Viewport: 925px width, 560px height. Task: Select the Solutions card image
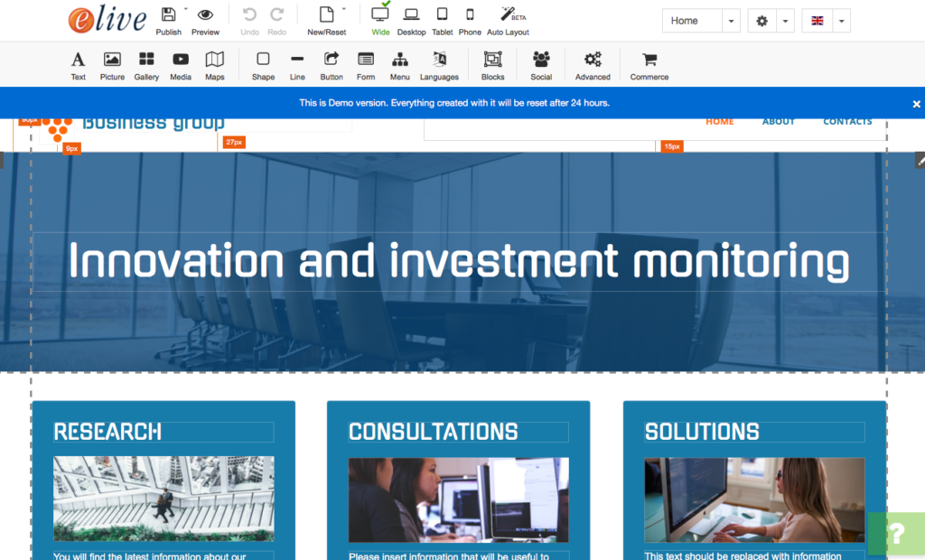click(x=754, y=499)
